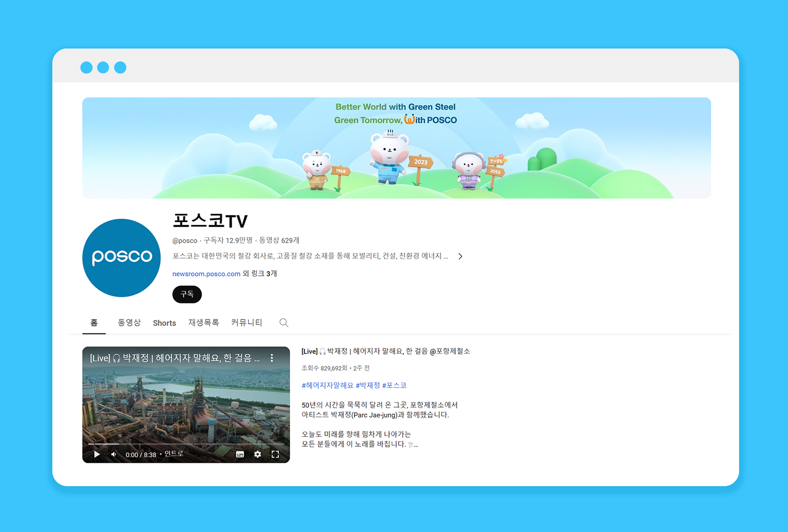Select the 재생목록 tab
Image resolution: width=788 pixels, height=532 pixels.
[204, 322]
